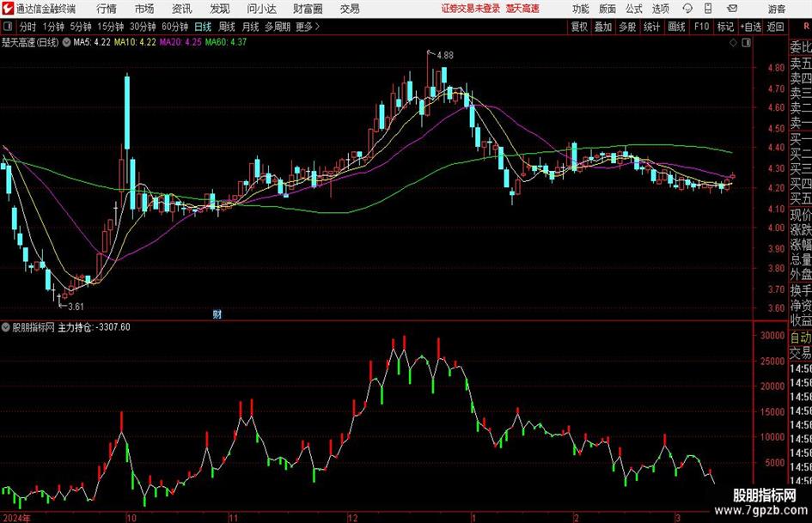Image resolution: width=812 pixels, height=523 pixels.
Task: Switch to the 5分钟 period
Action: pyautogui.click(x=81, y=27)
